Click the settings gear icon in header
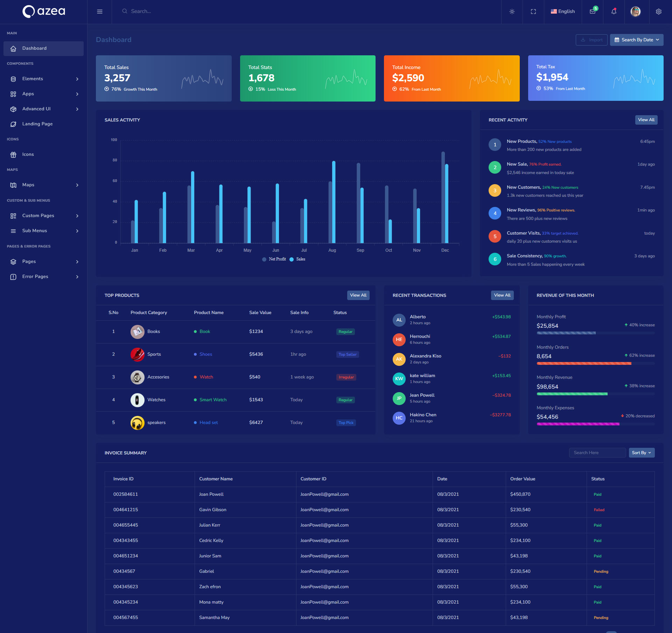This screenshot has height=633, width=672. pos(658,12)
